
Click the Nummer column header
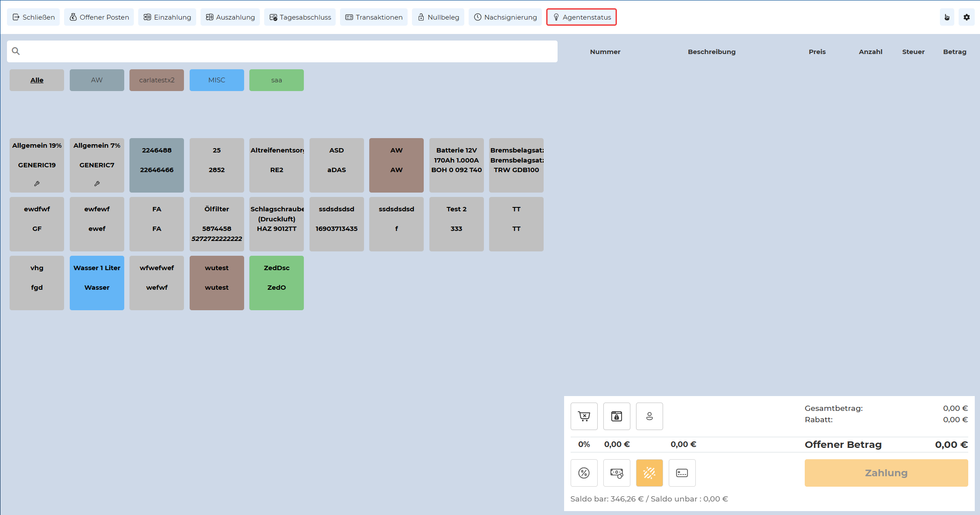pos(605,51)
